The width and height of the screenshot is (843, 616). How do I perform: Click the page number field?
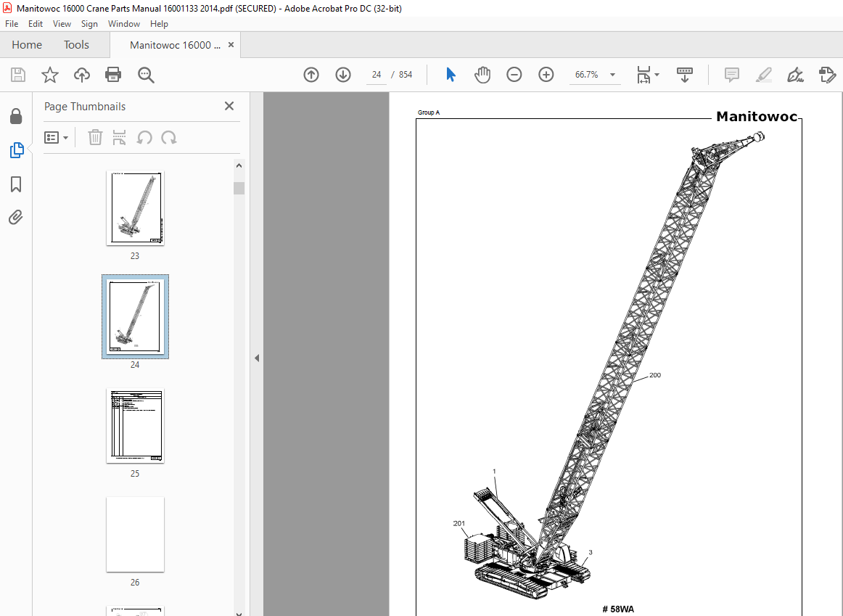coord(377,75)
